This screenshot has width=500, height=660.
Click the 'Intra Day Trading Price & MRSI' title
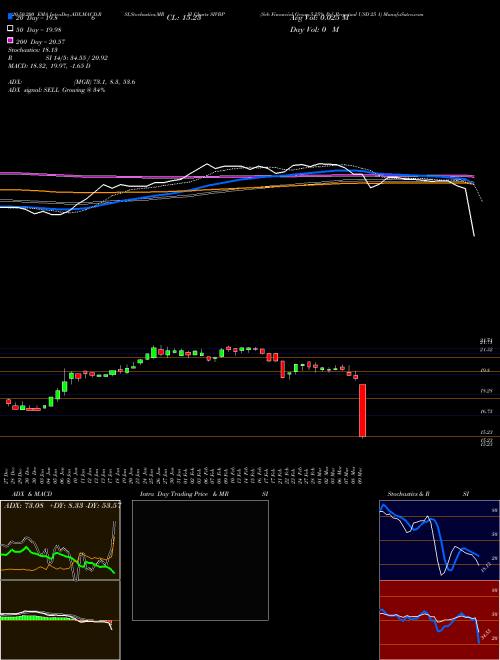tap(204, 494)
